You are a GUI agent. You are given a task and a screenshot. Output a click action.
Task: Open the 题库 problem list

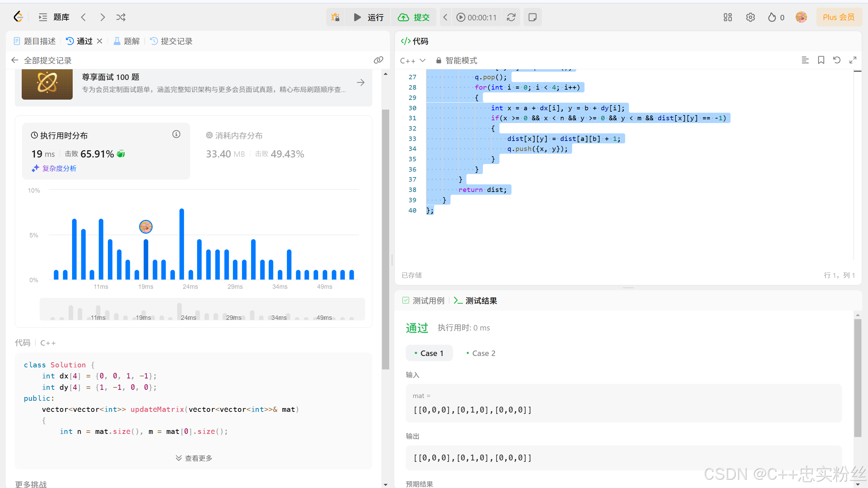coord(54,17)
